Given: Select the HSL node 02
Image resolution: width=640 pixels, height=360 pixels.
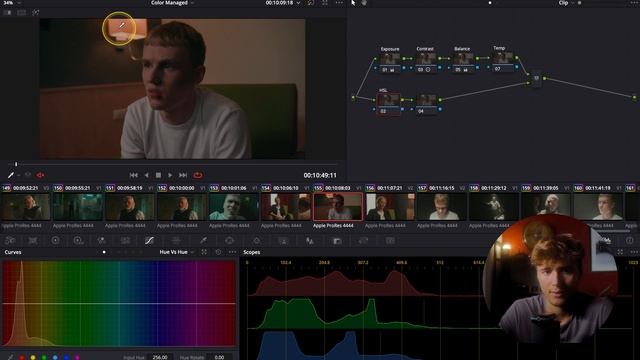Looking at the screenshot, I should click(388, 104).
